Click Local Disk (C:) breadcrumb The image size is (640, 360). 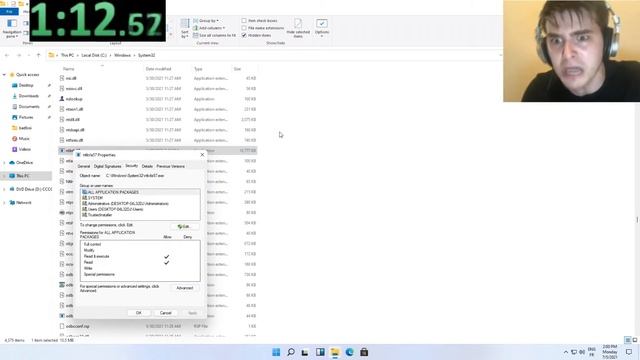(93, 55)
